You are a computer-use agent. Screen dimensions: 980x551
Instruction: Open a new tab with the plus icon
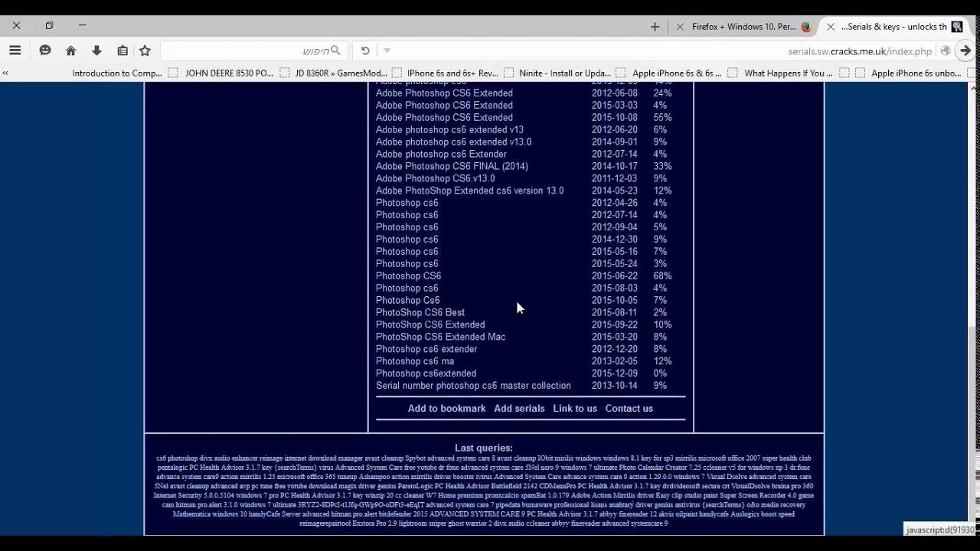tap(655, 27)
